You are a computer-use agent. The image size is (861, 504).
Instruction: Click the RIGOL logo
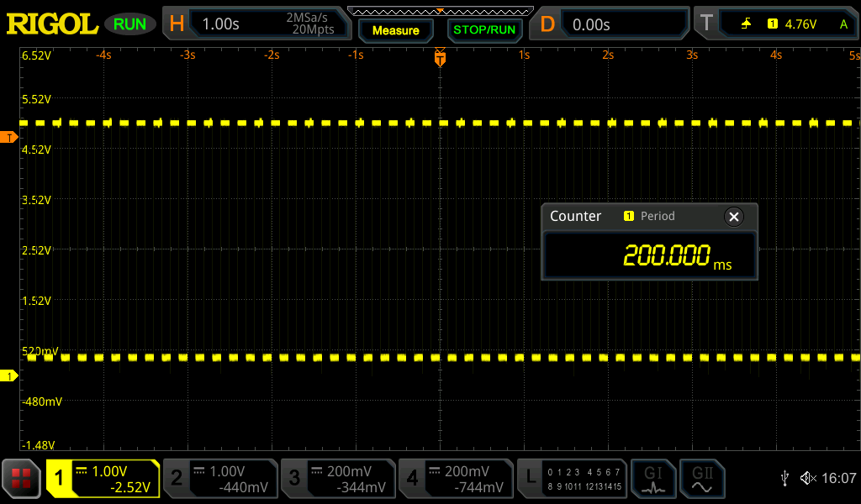pyautogui.click(x=52, y=24)
